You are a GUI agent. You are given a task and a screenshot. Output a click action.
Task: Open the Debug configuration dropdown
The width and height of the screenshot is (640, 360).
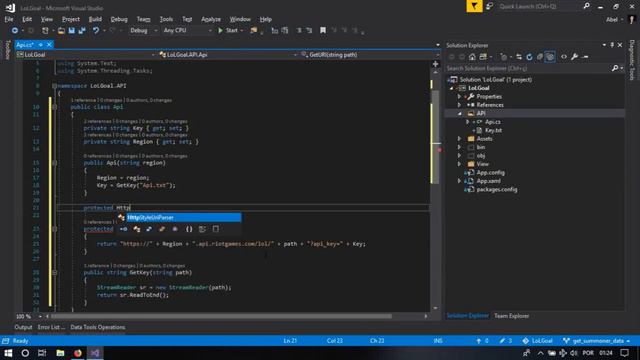pos(143,31)
